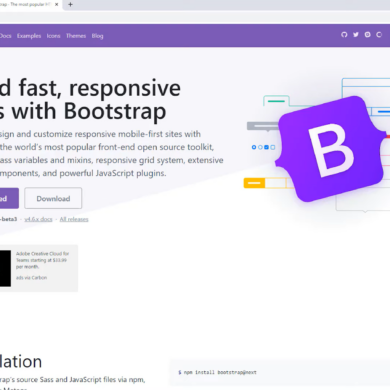Open the Blog nav item

click(x=97, y=36)
